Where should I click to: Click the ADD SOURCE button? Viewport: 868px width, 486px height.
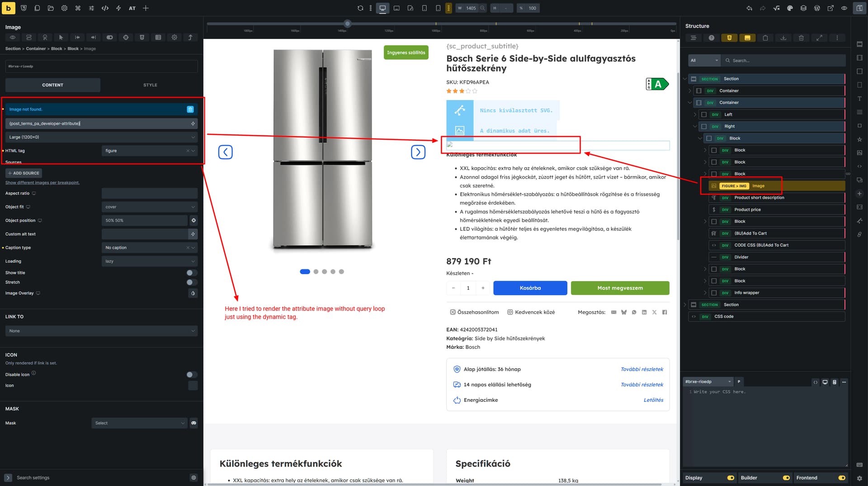pyautogui.click(x=24, y=173)
